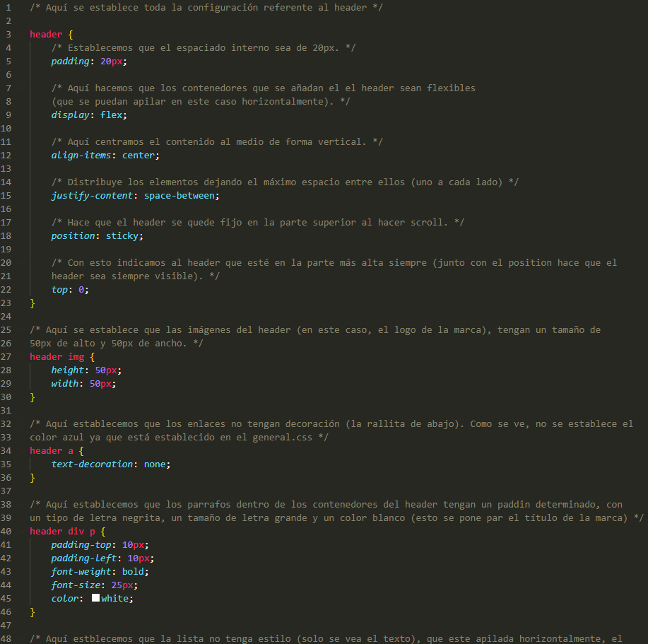Click the 'header a' selector on line 34
This screenshot has width=648, height=644.
click(x=52, y=451)
